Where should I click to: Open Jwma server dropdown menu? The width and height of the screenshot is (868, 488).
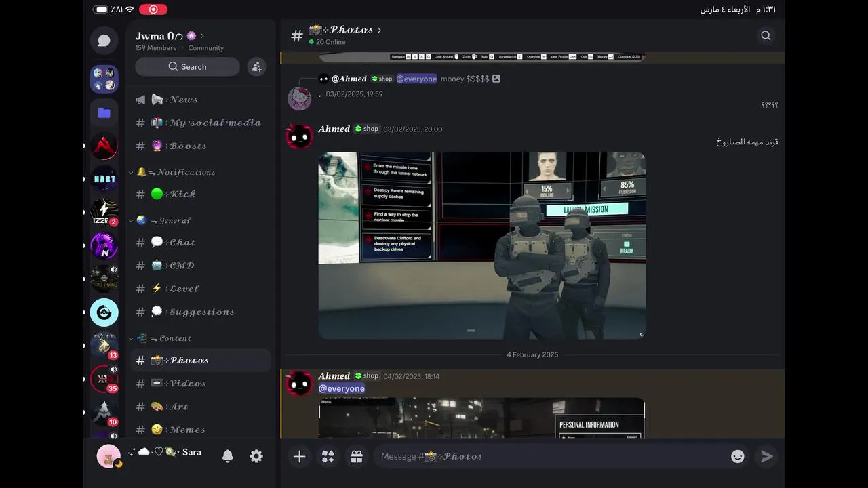coord(170,36)
